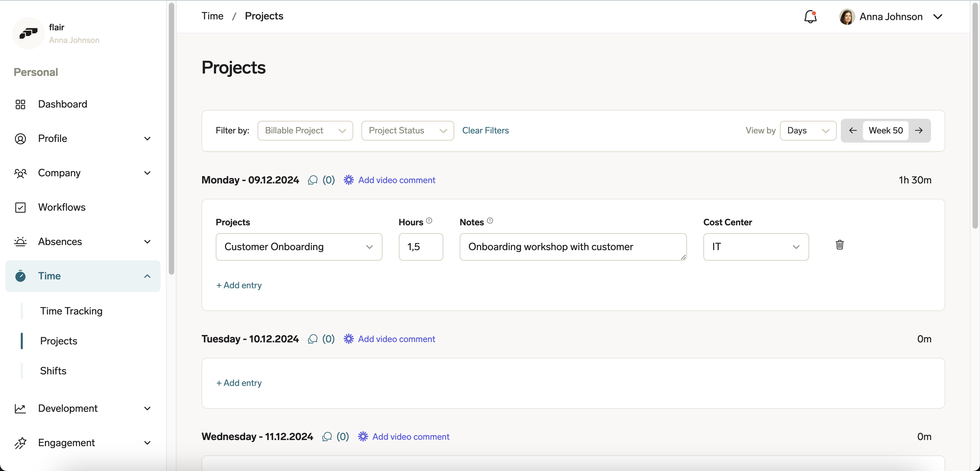Click Add video comment for Tuesday
980x471 pixels.
pyautogui.click(x=396, y=339)
